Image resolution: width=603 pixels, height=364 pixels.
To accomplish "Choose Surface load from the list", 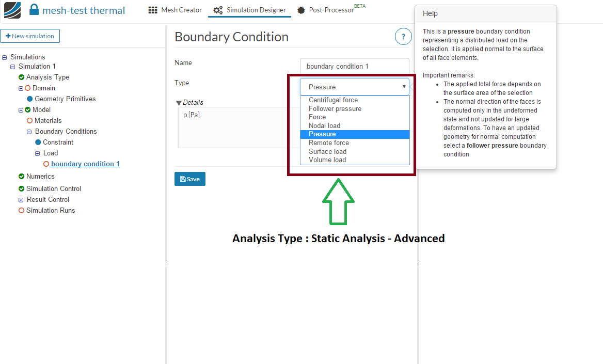I will tap(355, 152).
